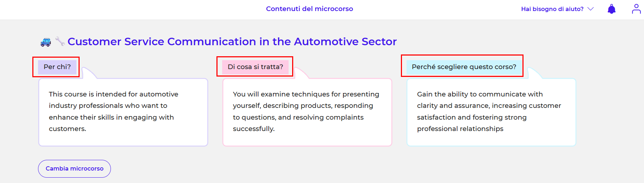The image size is (644, 183).
Task: Select the "Di cosa si tratta?" label
Action: pyautogui.click(x=255, y=67)
